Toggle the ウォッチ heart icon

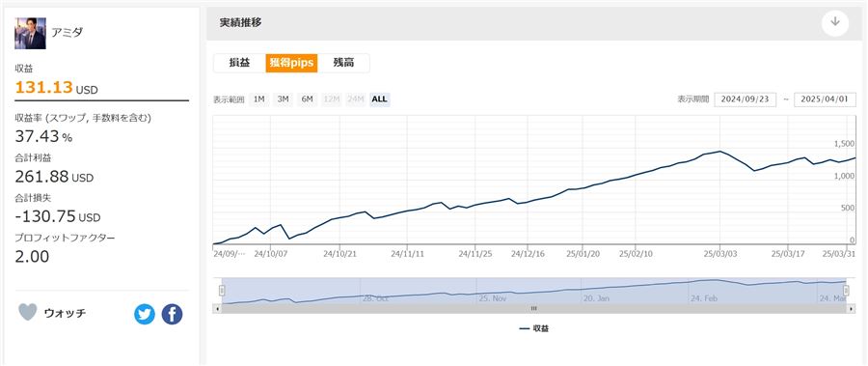(28, 312)
